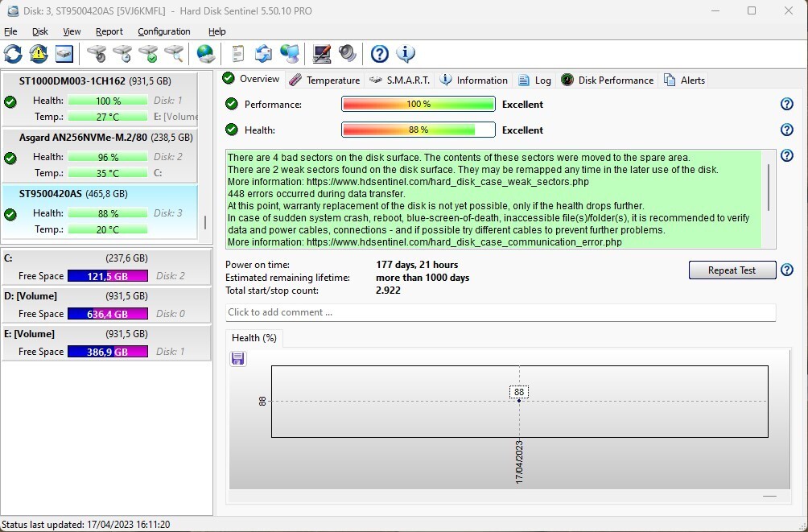Click the '177 days, 21 hours' power-on value
Screen dimensions: 808x532
pyautogui.click(x=417, y=265)
